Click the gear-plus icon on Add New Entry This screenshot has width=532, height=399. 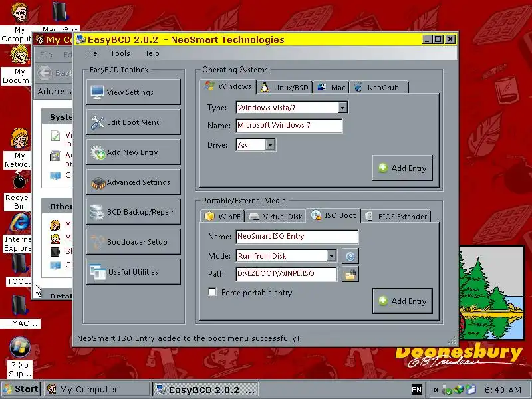tap(98, 152)
